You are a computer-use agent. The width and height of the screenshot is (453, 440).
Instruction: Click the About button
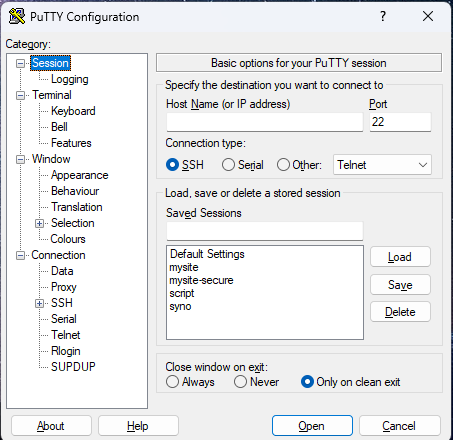point(51,426)
